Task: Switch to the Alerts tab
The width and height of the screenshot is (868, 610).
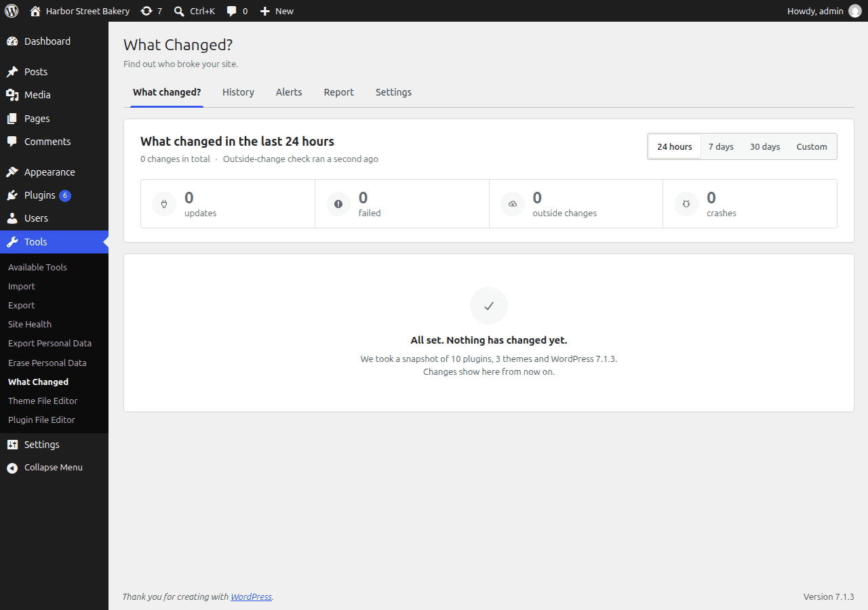Action: 289,92
